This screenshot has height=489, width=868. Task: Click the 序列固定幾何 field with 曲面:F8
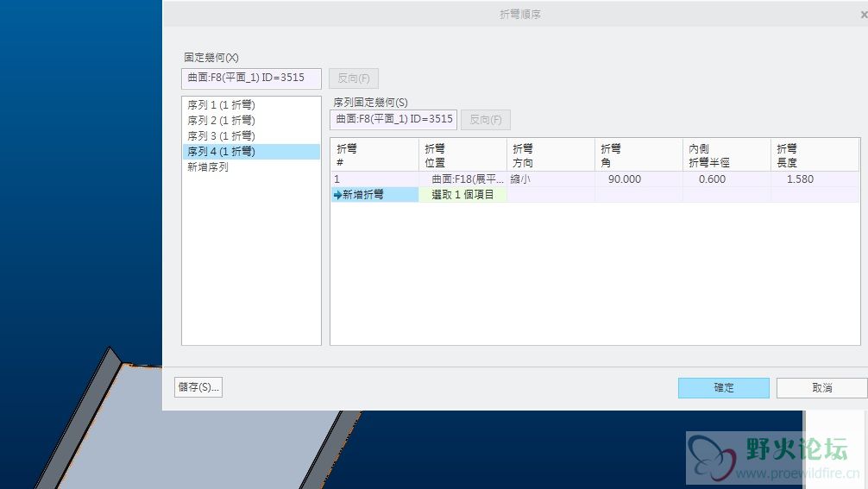tap(393, 120)
